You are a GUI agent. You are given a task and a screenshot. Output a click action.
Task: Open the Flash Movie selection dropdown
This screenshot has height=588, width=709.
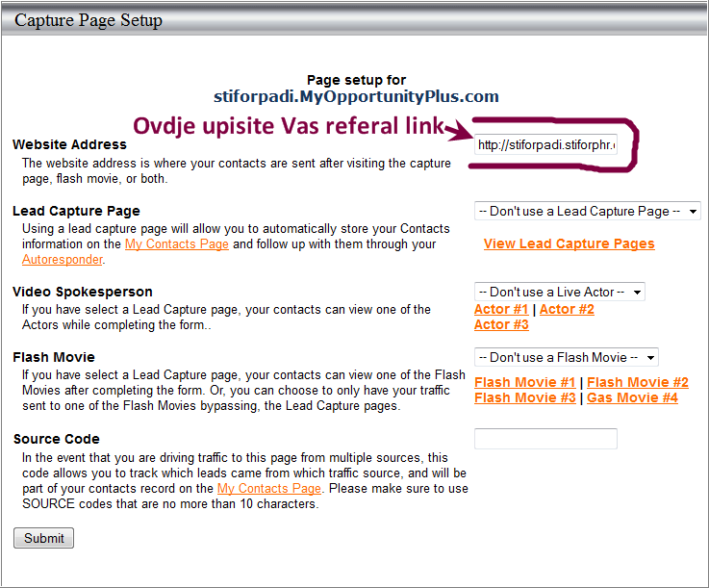click(566, 357)
